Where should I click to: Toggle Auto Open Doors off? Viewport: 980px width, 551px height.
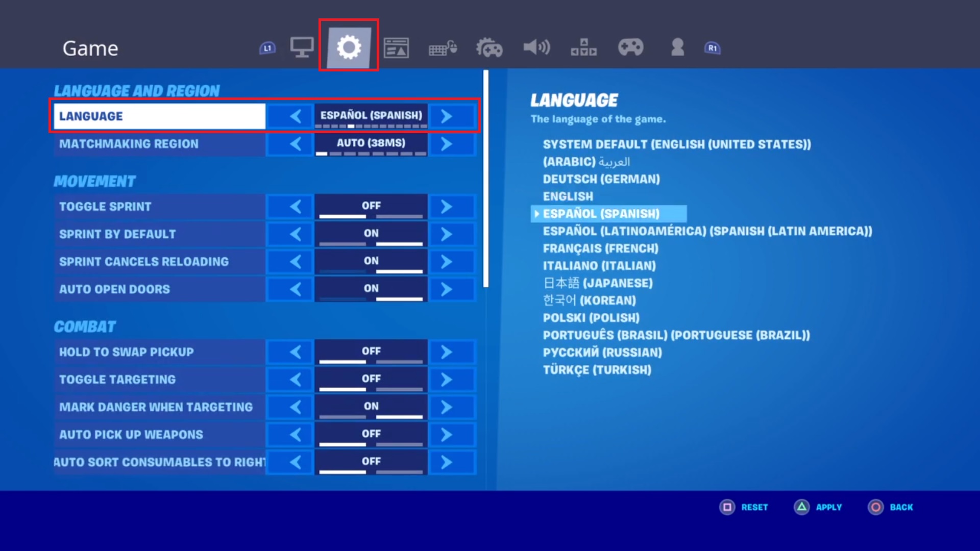[x=296, y=289]
